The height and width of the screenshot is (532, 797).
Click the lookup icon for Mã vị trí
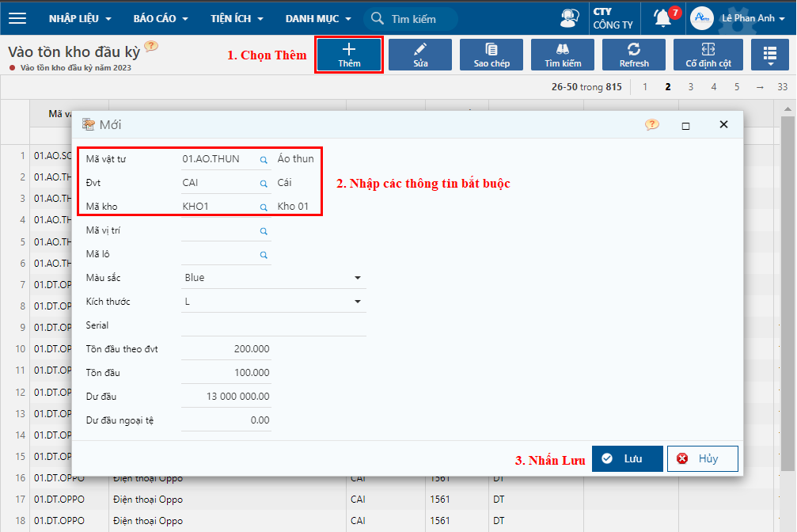264,231
